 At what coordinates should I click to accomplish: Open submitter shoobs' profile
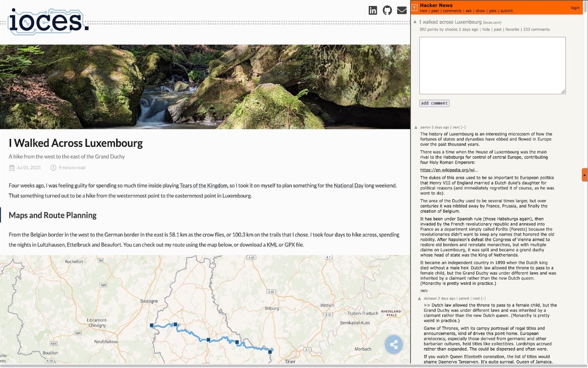click(x=452, y=29)
